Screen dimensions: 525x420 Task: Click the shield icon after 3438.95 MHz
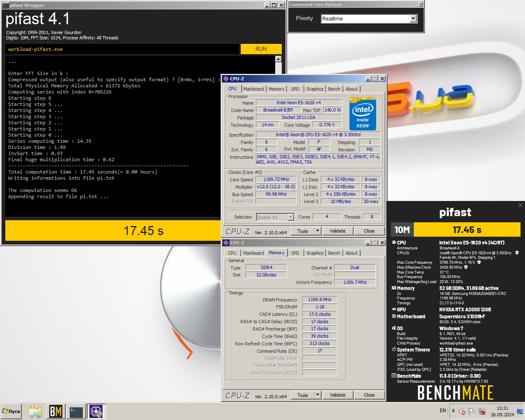coord(466,267)
